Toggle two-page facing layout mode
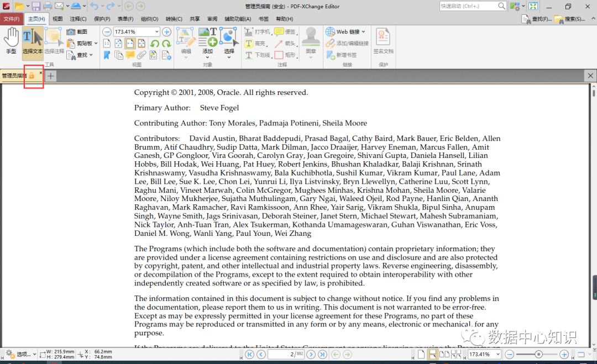597x364 pixels. pyautogui.click(x=444, y=354)
